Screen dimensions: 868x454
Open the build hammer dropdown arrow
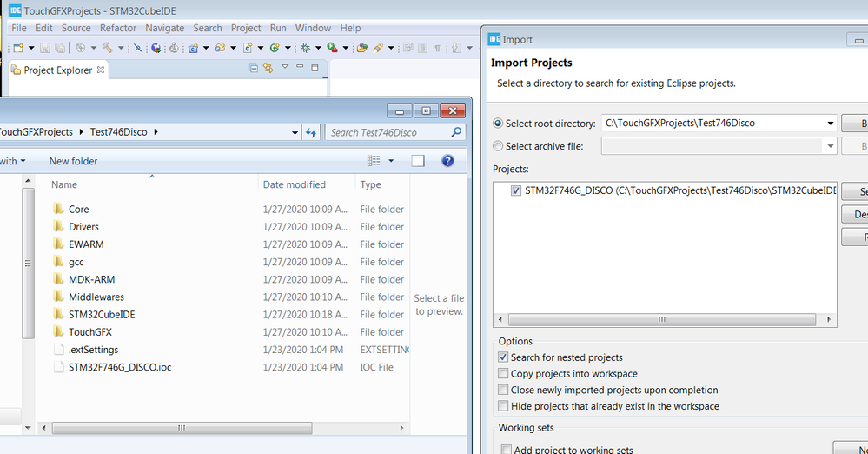coord(121,48)
